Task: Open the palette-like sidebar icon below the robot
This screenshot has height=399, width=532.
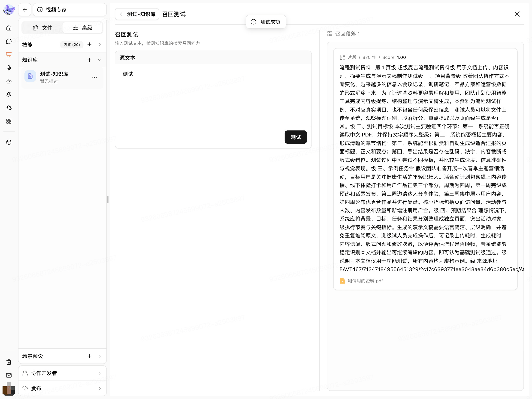Action: (x=9, y=94)
